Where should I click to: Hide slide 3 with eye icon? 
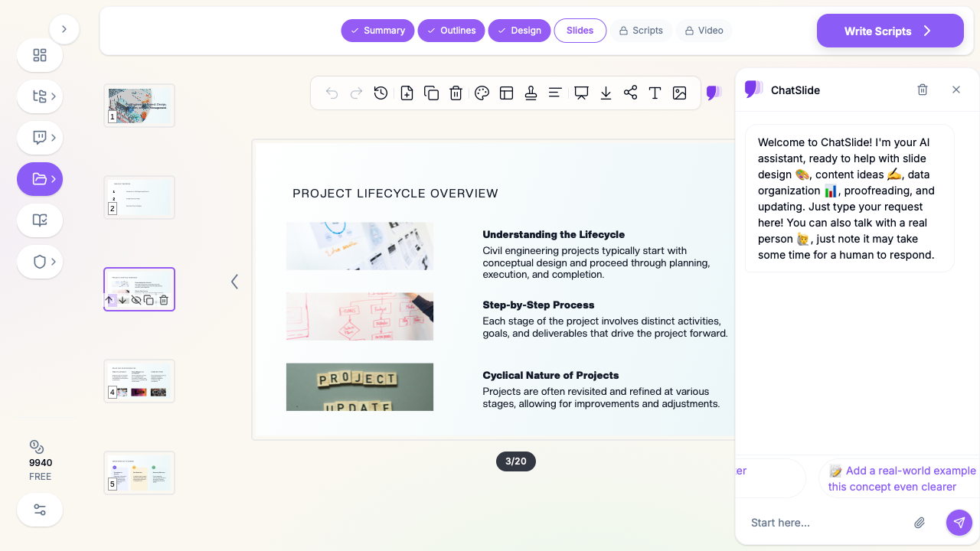136,300
